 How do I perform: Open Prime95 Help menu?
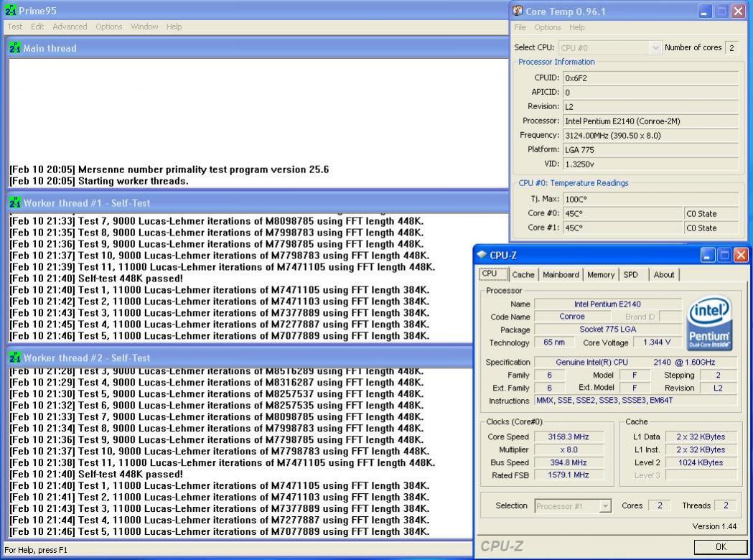click(x=174, y=27)
